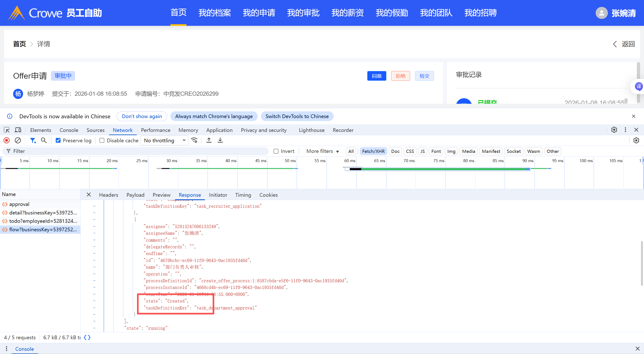Check the Invert filter checkbox
Viewport: 644px width, 354px height.
[x=276, y=151]
